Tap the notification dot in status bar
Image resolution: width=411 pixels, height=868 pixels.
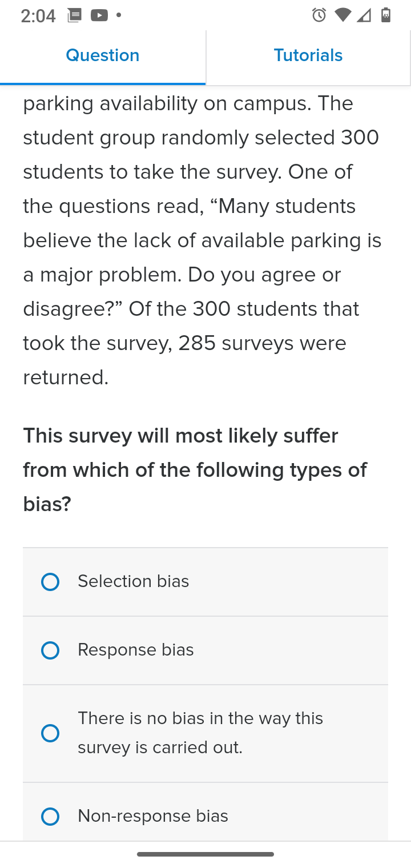click(x=119, y=15)
